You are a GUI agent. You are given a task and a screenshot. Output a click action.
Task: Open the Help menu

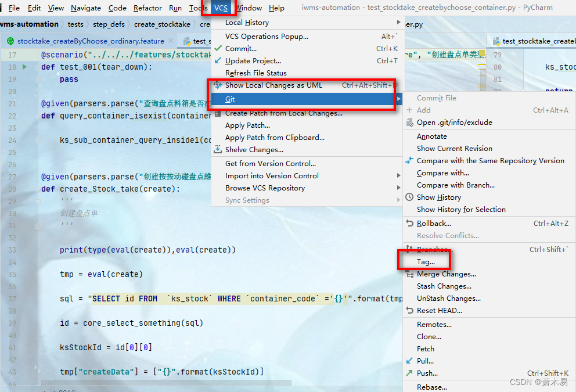click(276, 8)
